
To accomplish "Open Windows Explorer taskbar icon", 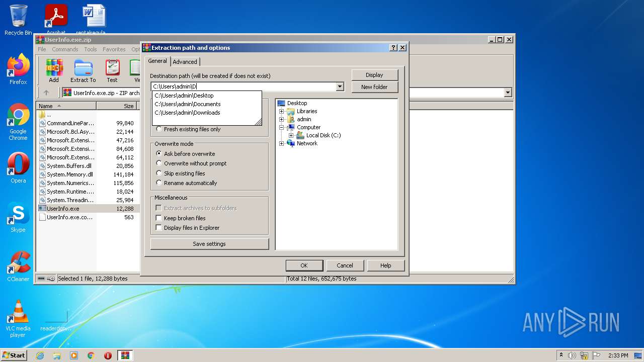I will click(57, 355).
